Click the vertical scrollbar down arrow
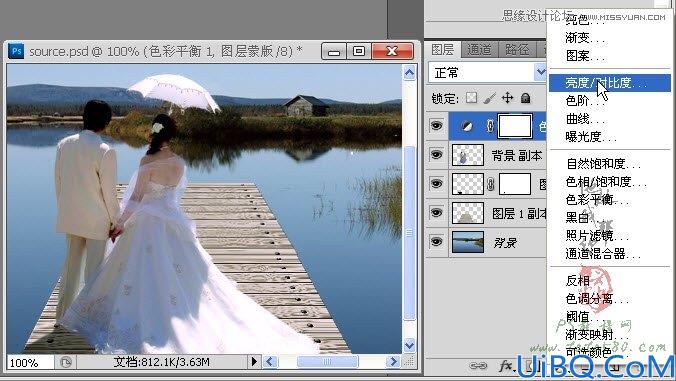 click(409, 344)
